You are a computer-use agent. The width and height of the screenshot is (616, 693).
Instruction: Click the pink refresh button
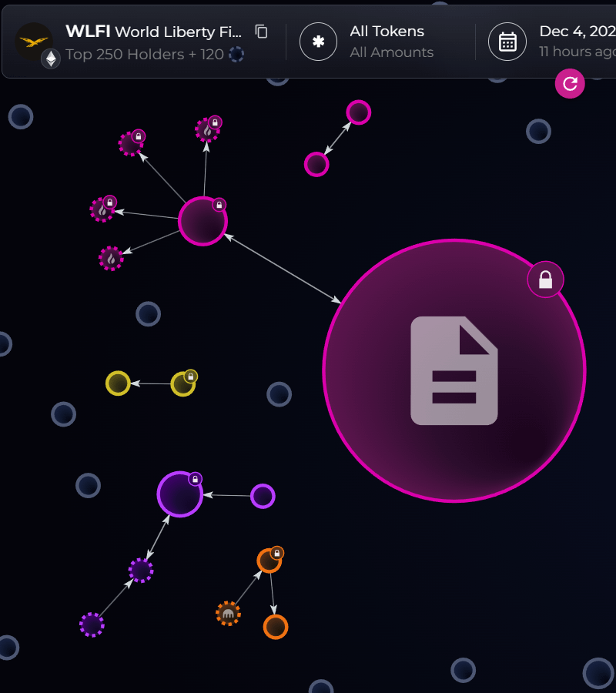click(570, 83)
